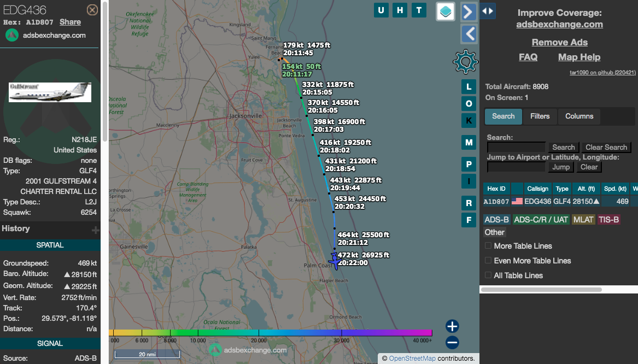Image resolution: width=638 pixels, height=364 pixels.
Task: Click the adsbexchange logo in info panel
Action: tap(12, 36)
